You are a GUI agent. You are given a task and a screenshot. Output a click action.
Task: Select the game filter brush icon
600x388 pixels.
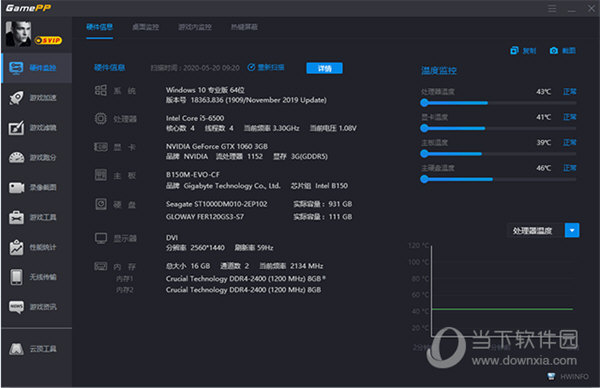(16, 128)
